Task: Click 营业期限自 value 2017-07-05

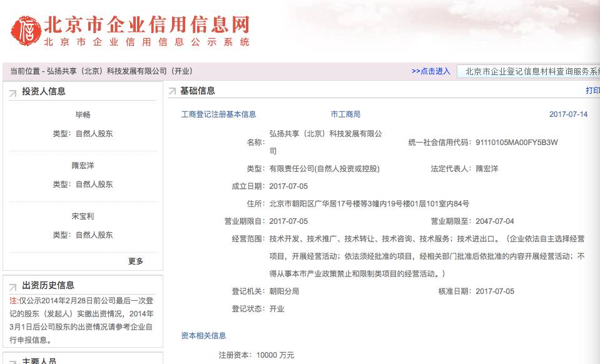Action: point(288,221)
